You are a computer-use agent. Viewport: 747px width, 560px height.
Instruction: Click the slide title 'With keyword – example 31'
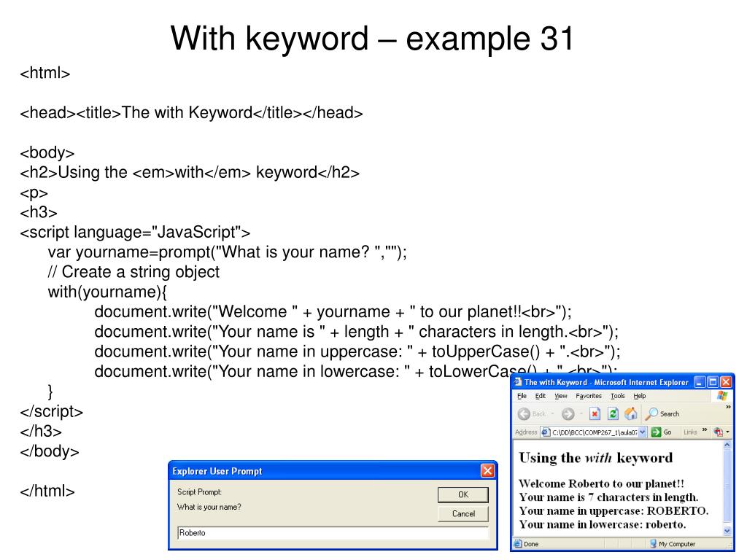[372, 38]
